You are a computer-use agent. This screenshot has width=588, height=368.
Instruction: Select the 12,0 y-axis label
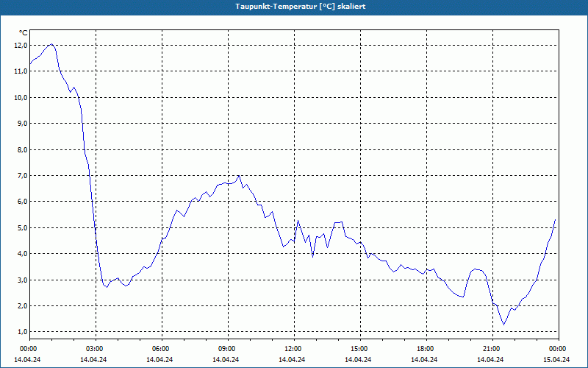(21, 46)
